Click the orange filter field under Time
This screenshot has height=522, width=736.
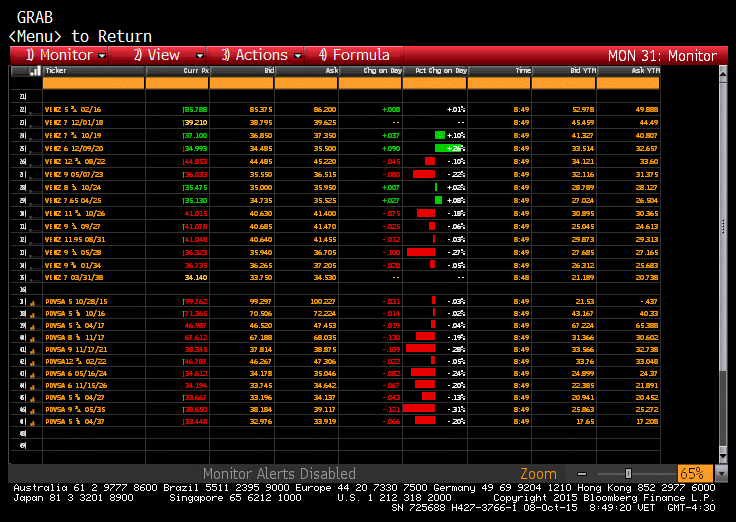click(x=499, y=83)
